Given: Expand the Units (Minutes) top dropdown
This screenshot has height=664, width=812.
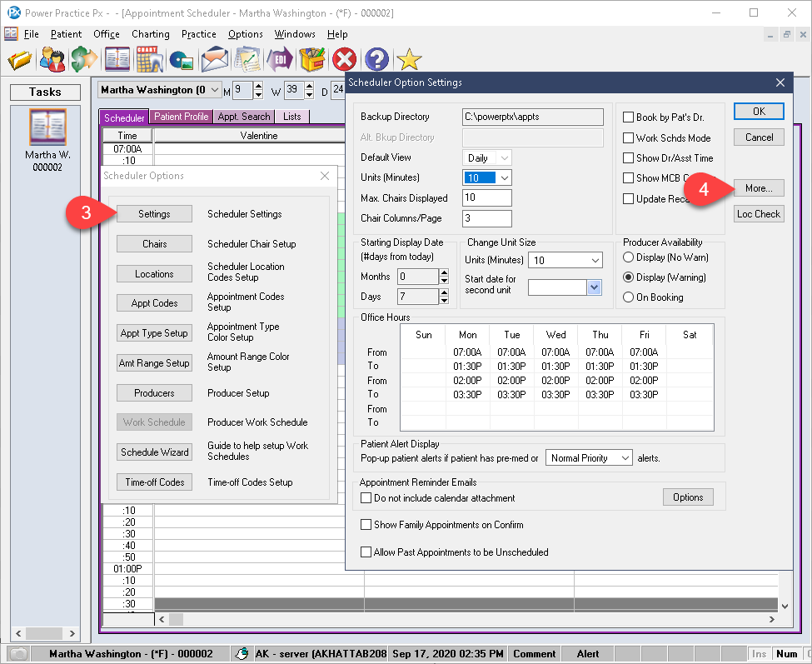Looking at the screenshot, I should click(505, 177).
